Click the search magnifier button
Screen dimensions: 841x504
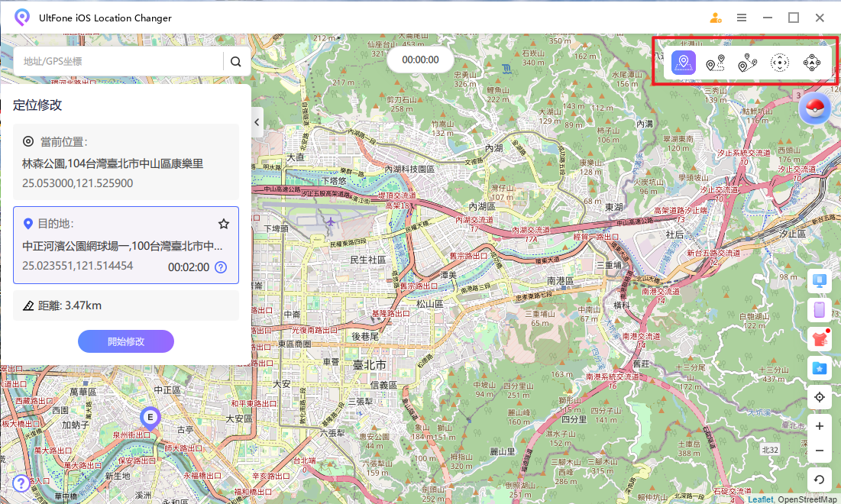pyautogui.click(x=236, y=62)
